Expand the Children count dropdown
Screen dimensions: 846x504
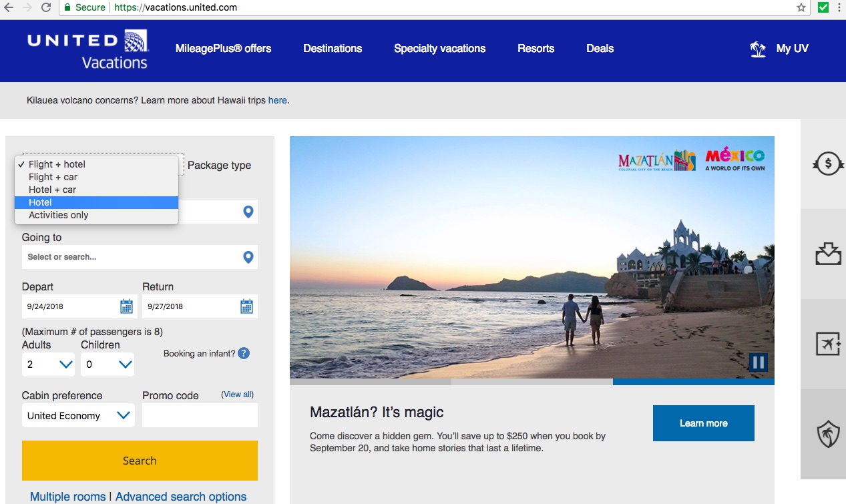[108, 364]
